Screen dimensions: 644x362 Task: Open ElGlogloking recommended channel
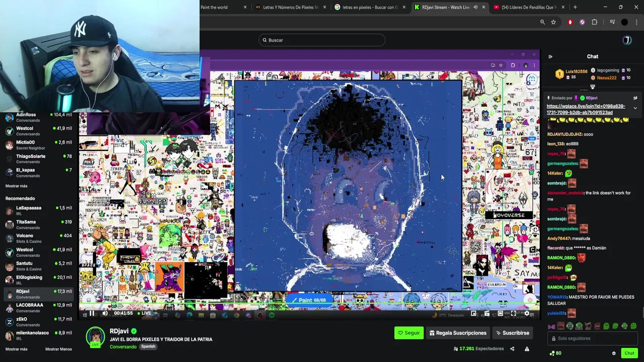[39, 280]
